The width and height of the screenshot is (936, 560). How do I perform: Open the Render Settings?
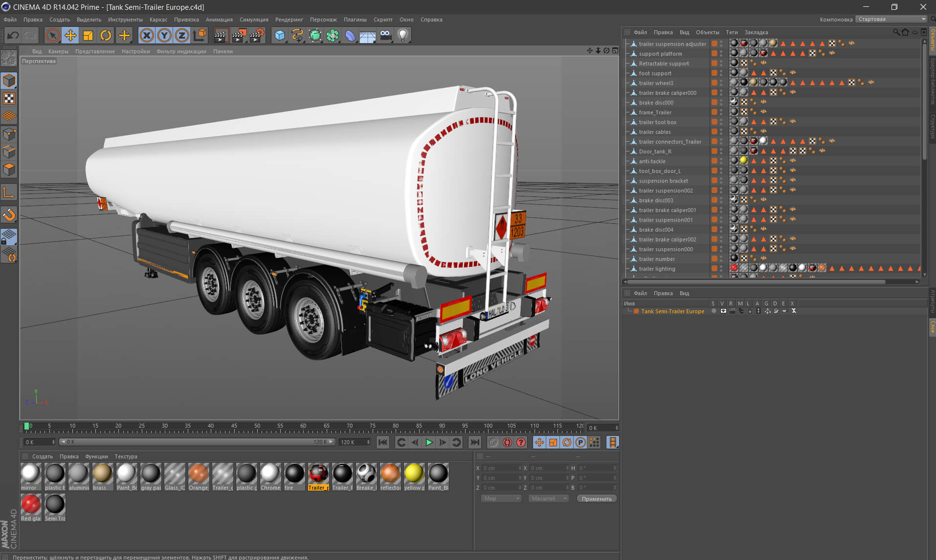coord(257,35)
